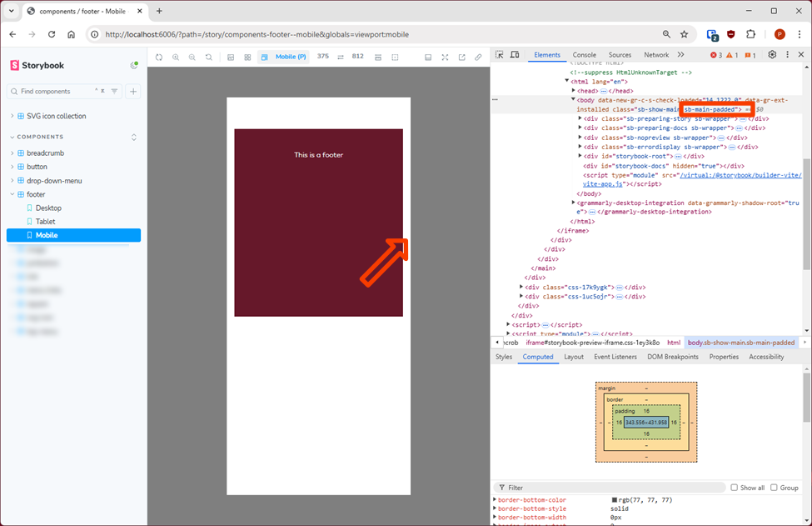The image size is (812, 526).
Task: Create a new story with plus button
Action: (x=133, y=91)
